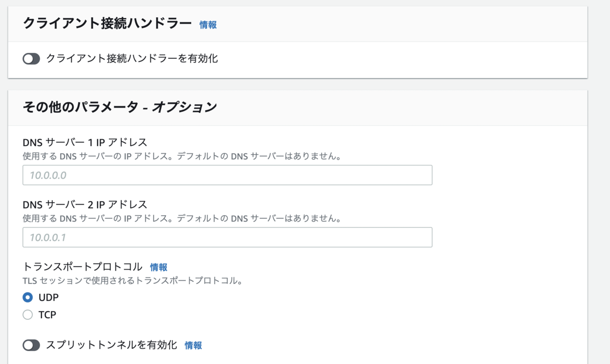
Task: Click the クライアント接続ハンドラーを有効化 label text
Action: 132,58
